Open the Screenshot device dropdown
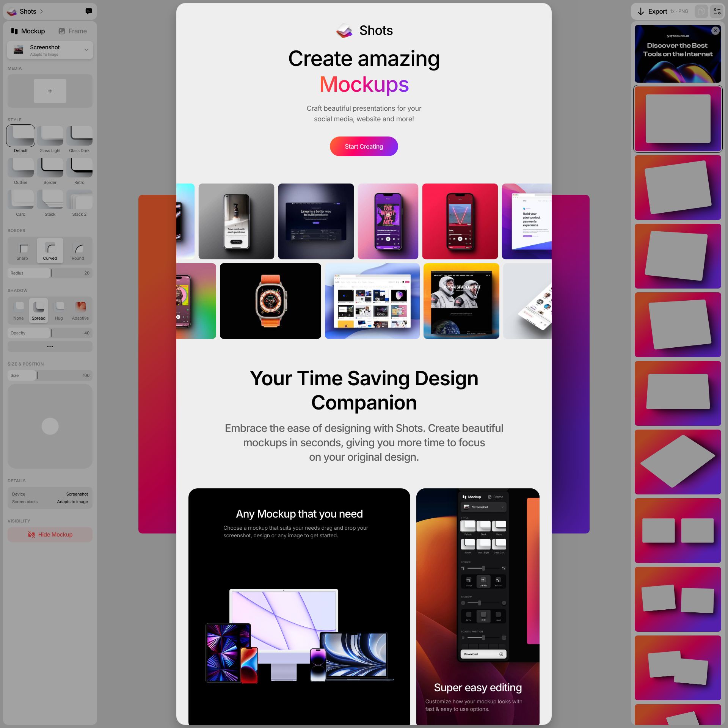The image size is (728, 728). point(50,50)
